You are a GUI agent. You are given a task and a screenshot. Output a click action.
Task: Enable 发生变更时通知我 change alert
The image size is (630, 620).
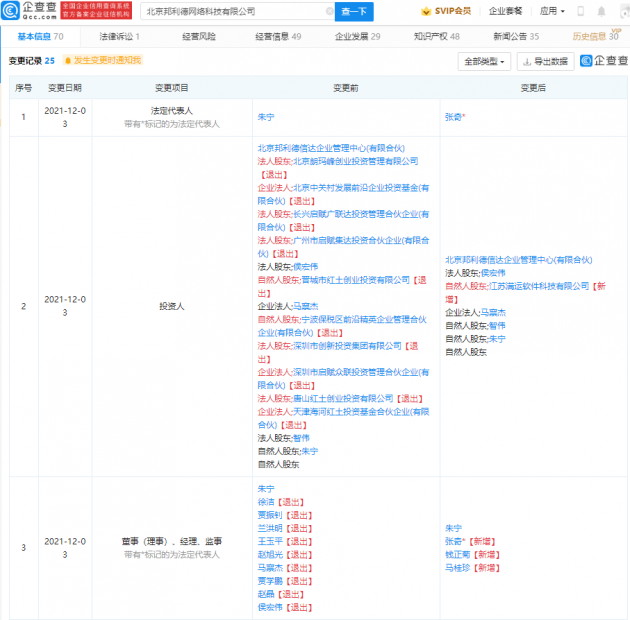tap(102, 60)
